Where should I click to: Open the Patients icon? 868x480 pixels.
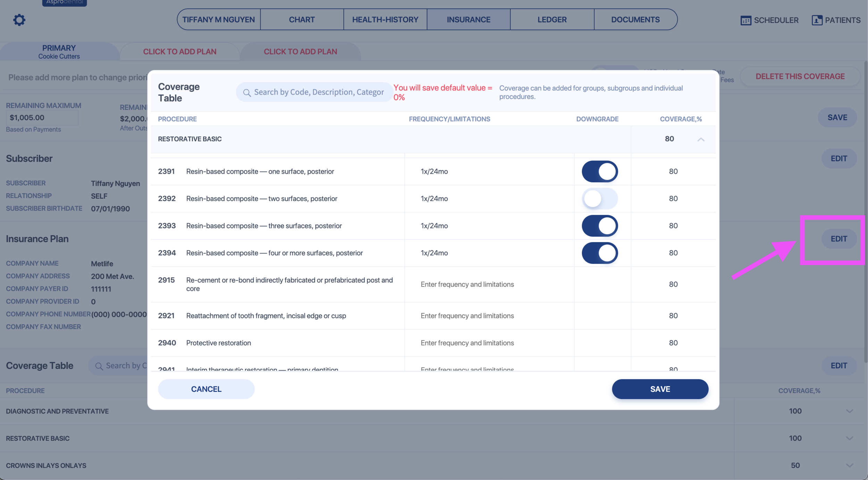point(817,20)
